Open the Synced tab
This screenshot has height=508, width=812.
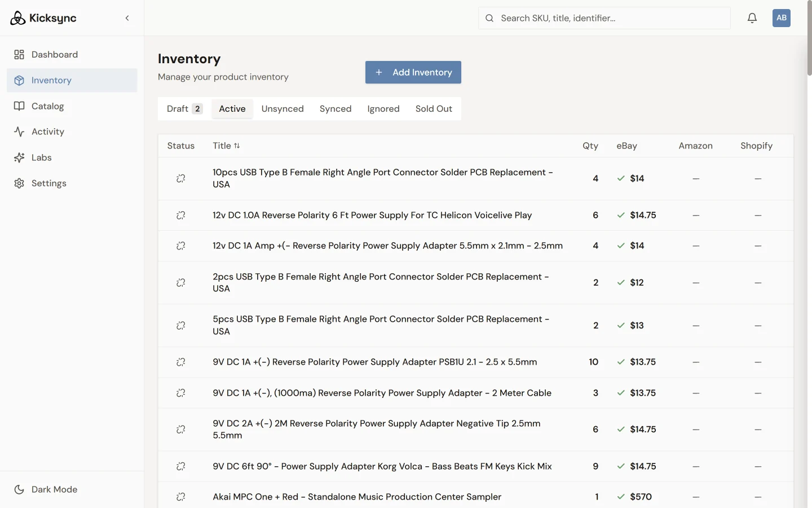coord(336,109)
